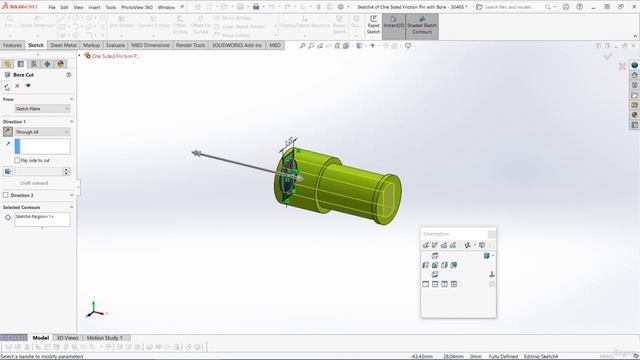Open the PropertyManager tab icon
Image resolution: width=640 pixels, height=360 pixels.
pyautogui.click(x=20, y=64)
